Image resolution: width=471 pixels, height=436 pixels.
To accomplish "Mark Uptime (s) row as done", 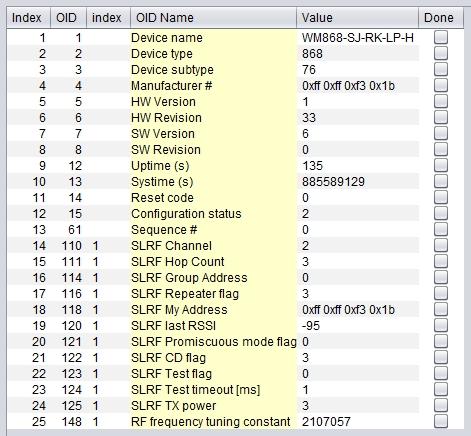I will (x=441, y=165).
